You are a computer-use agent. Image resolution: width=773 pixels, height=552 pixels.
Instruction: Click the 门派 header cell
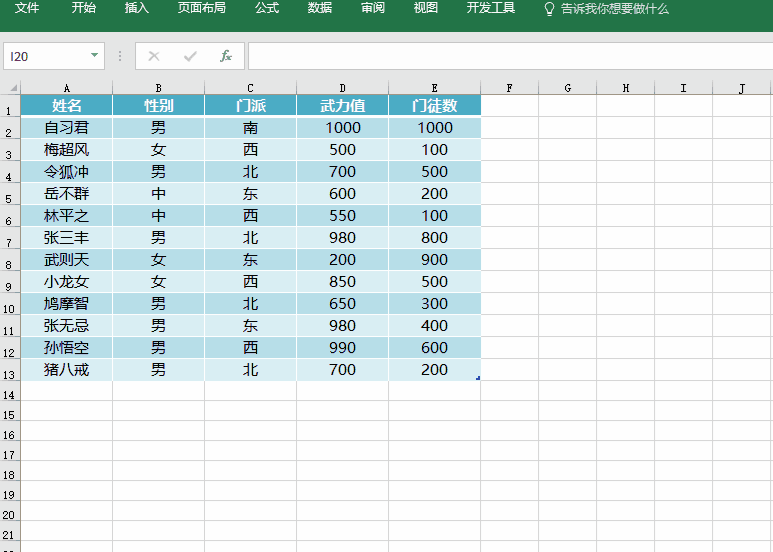point(250,105)
